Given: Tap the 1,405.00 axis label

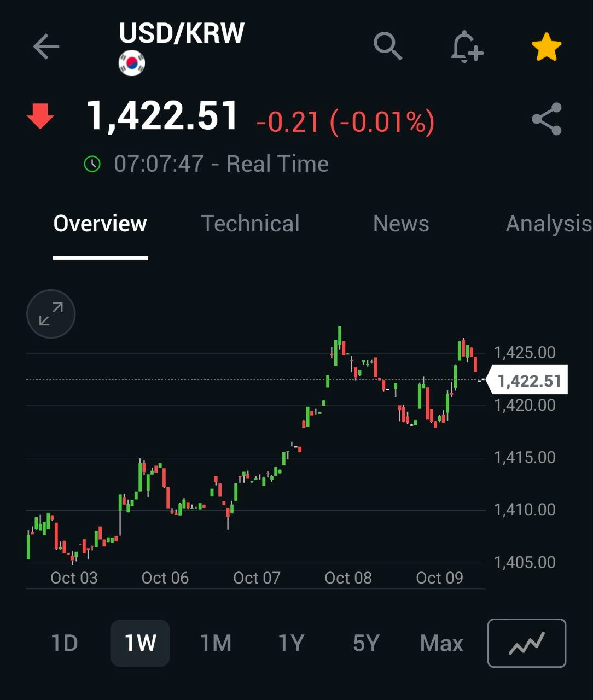Looking at the screenshot, I should pyautogui.click(x=525, y=562).
